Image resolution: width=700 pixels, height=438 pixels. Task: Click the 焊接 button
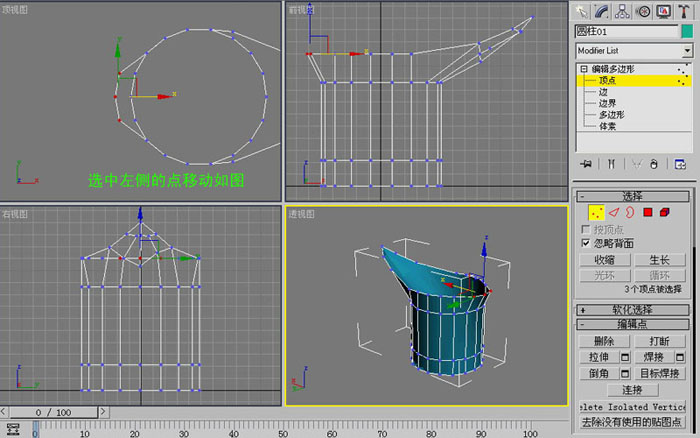click(654, 357)
